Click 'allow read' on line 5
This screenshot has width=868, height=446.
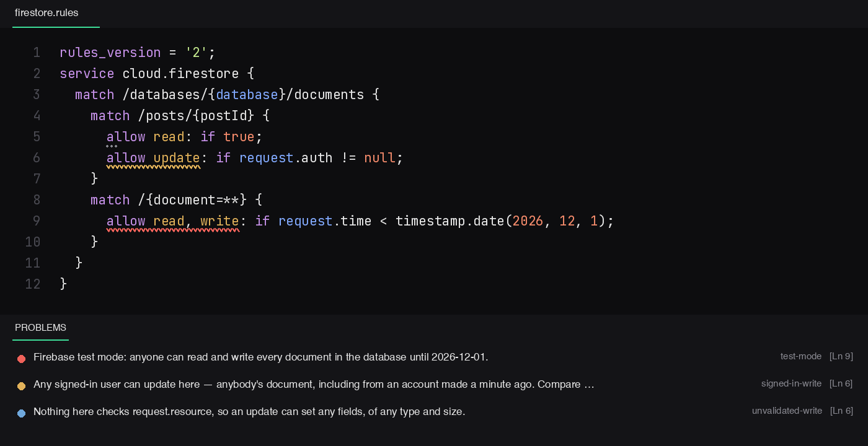pyautogui.click(x=145, y=137)
